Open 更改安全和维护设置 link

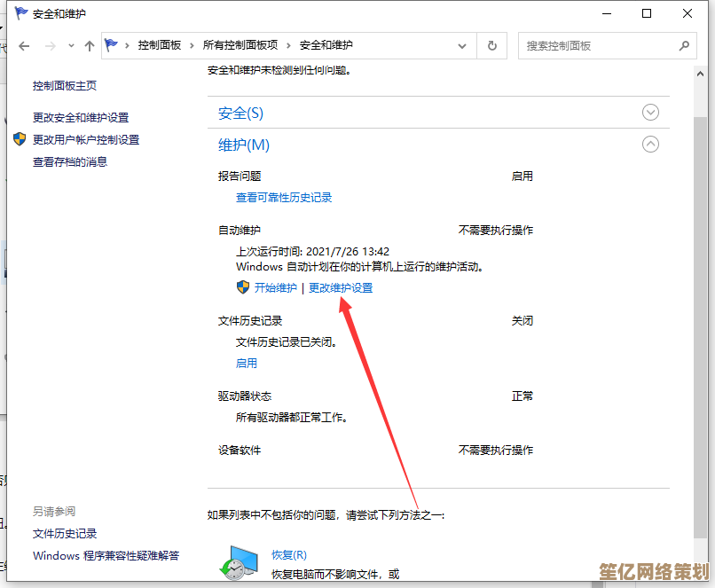click(81, 118)
